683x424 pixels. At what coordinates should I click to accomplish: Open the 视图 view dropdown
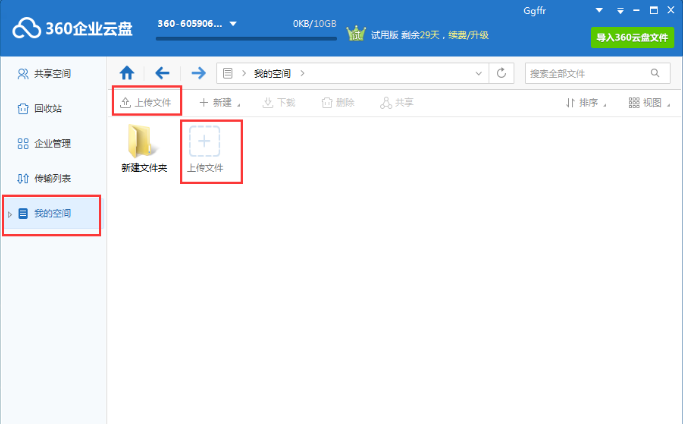click(x=649, y=103)
